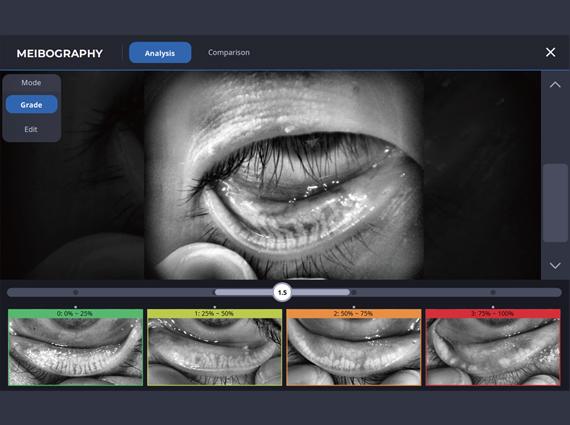Image resolution: width=570 pixels, height=425 pixels.
Task: Select the Grade mode button
Action: [x=31, y=105]
